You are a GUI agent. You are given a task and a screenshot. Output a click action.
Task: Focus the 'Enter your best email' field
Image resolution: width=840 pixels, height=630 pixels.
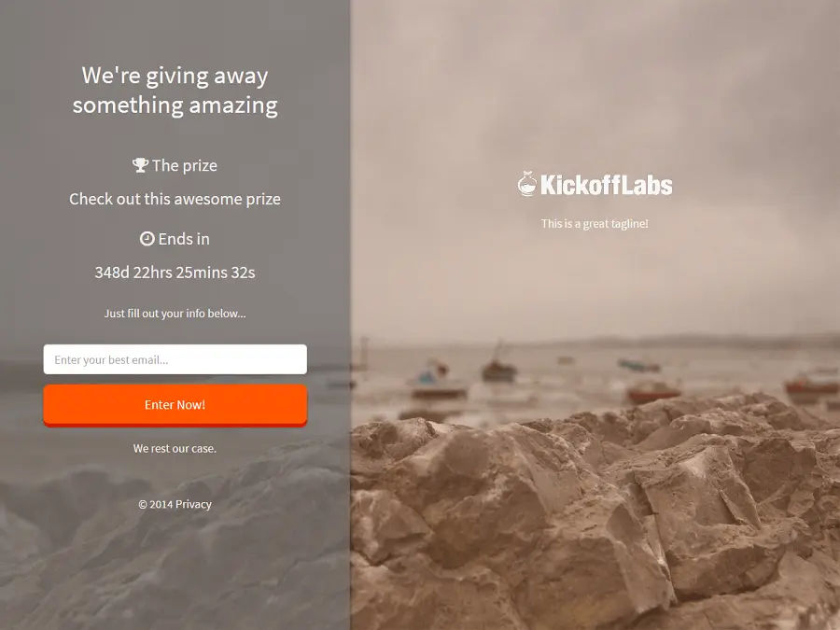pos(175,359)
